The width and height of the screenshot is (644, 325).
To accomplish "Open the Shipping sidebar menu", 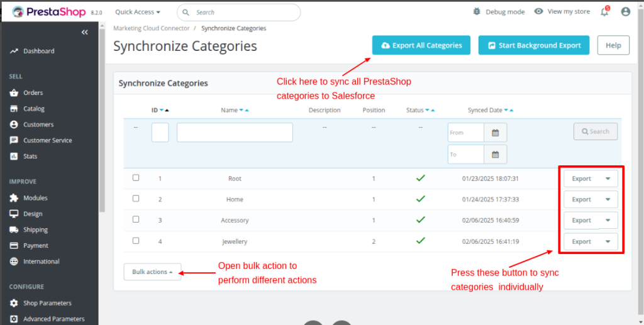I will click(35, 230).
